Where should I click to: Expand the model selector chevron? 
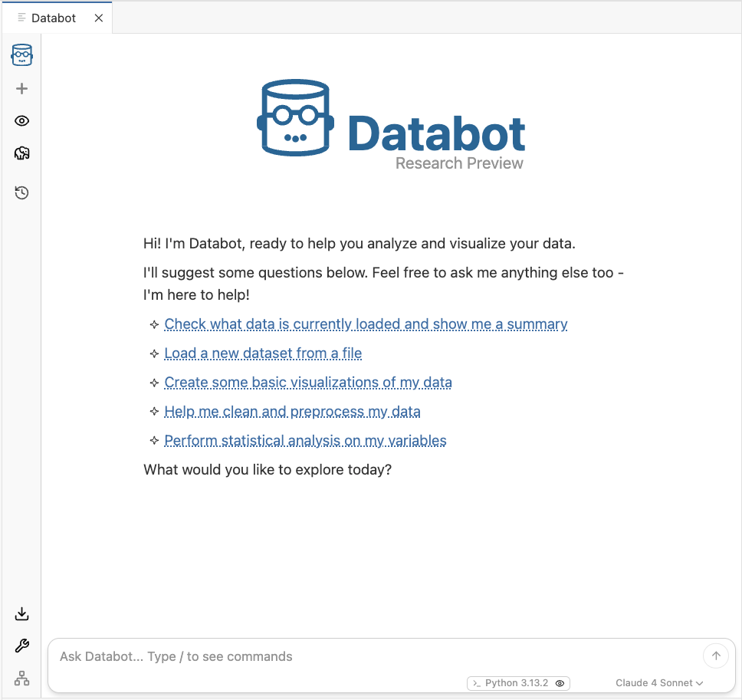click(x=700, y=683)
